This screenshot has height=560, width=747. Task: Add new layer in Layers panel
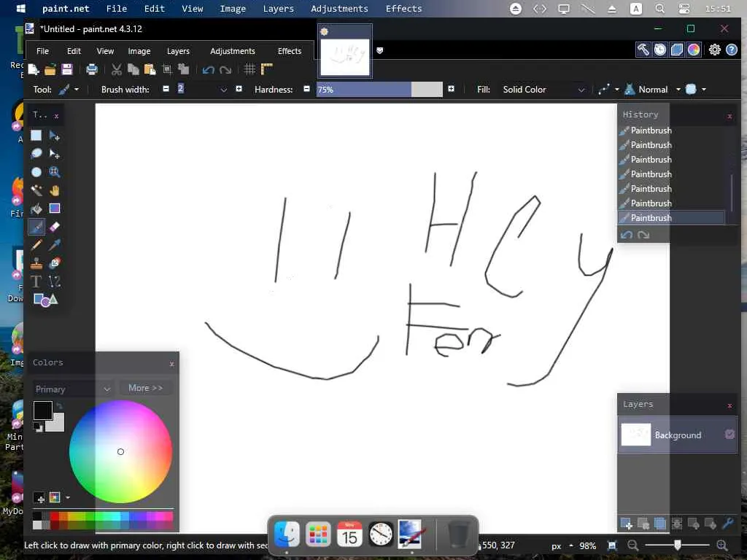[x=627, y=524]
